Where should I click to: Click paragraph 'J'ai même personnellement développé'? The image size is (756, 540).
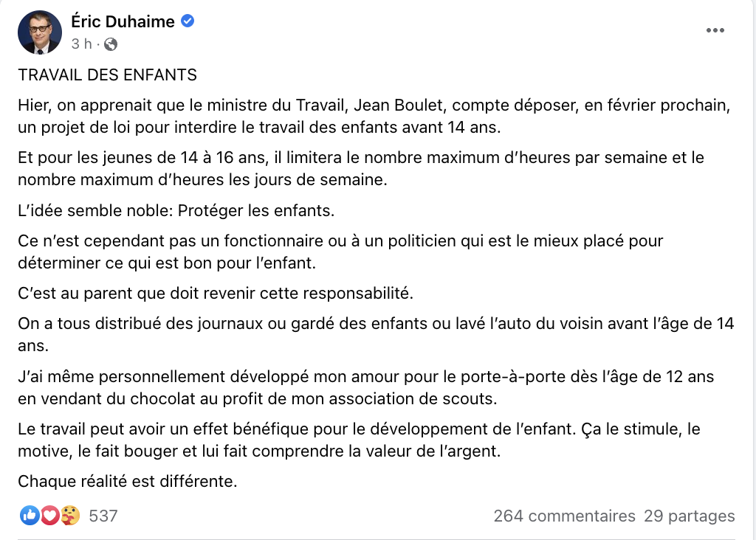point(366,387)
